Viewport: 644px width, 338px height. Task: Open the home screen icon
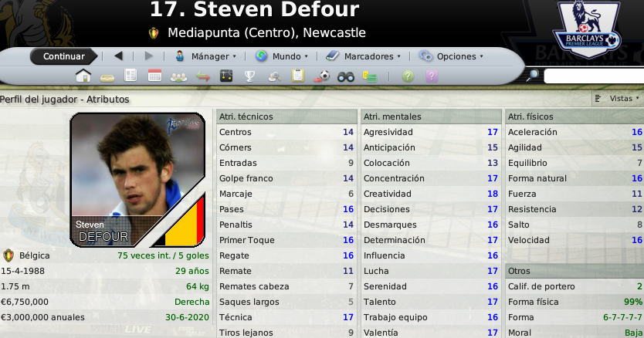(x=83, y=76)
